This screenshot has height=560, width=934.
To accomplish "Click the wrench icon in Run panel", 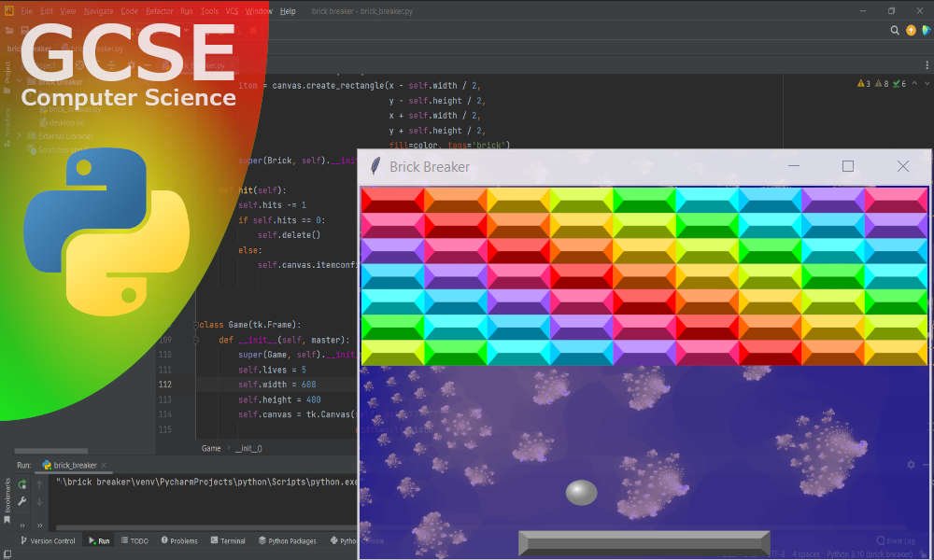I will (x=22, y=502).
